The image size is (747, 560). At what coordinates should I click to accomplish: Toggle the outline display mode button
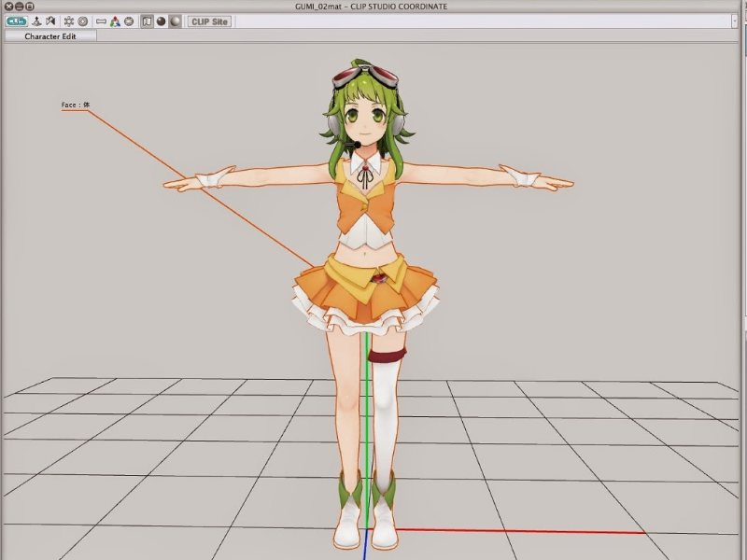[147, 21]
